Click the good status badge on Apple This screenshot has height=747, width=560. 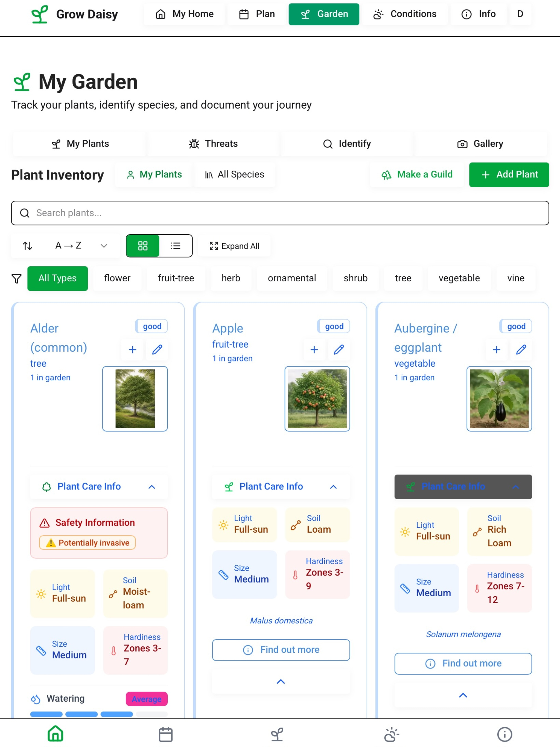[334, 326]
